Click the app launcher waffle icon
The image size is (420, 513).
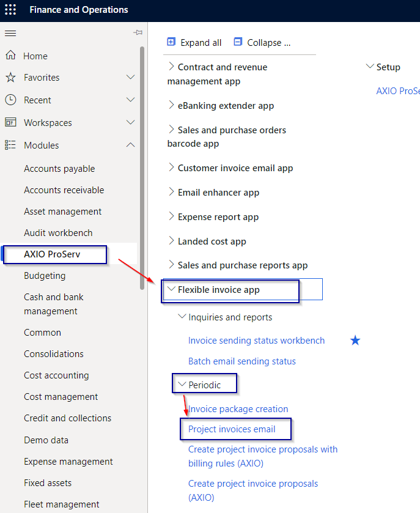pos(10,10)
